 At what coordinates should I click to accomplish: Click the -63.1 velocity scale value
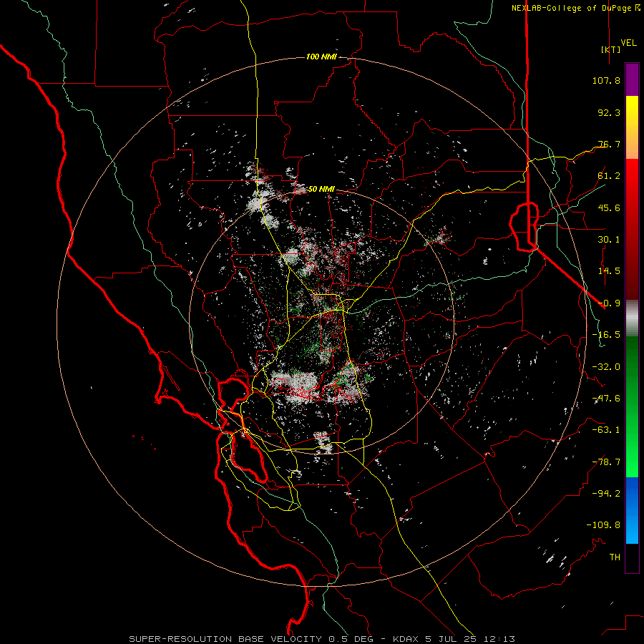pos(606,430)
